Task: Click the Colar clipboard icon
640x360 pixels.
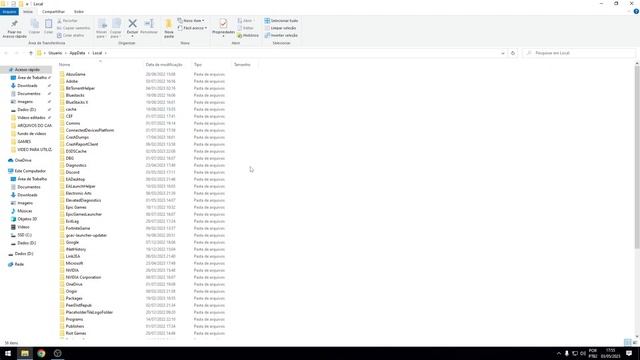Action: click(x=48, y=24)
